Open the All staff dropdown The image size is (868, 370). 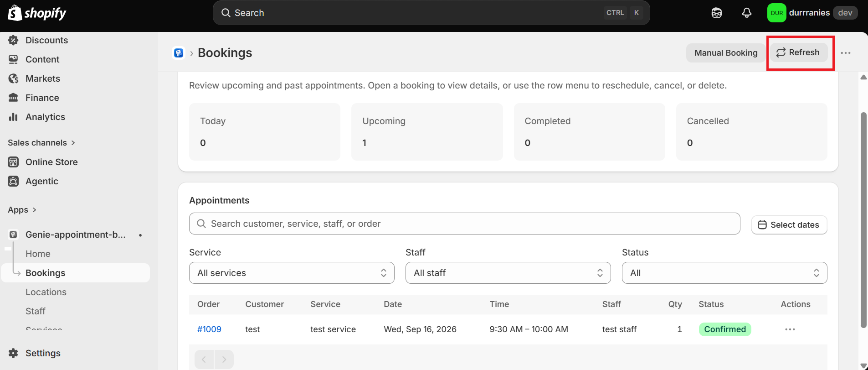(x=508, y=273)
